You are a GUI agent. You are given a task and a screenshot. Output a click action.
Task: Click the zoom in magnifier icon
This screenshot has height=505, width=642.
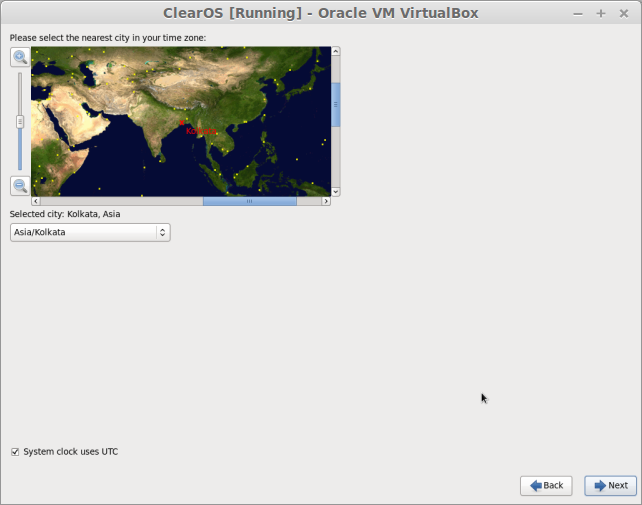pos(20,57)
